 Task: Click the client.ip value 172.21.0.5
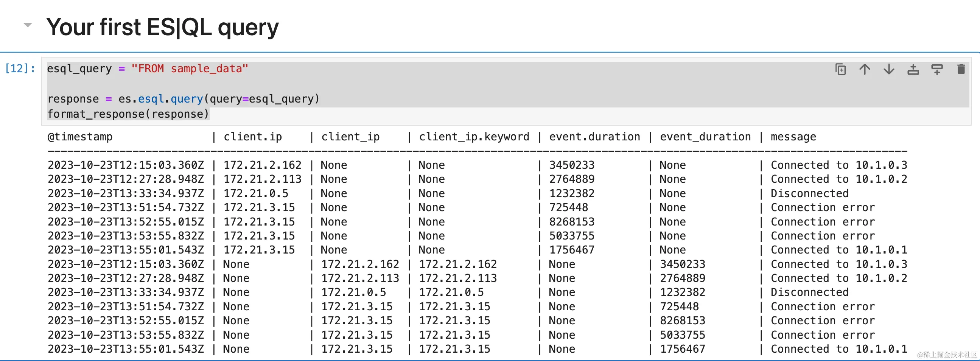click(x=256, y=194)
